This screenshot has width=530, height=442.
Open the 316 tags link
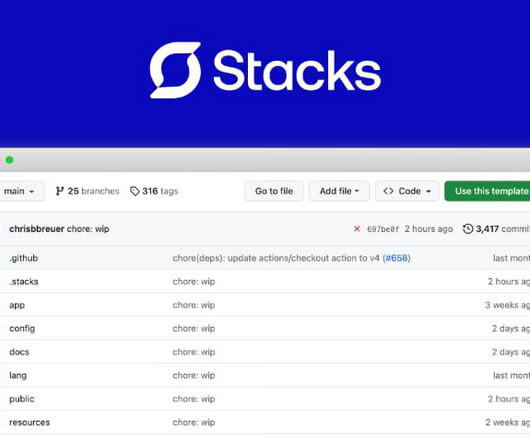(154, 191)
